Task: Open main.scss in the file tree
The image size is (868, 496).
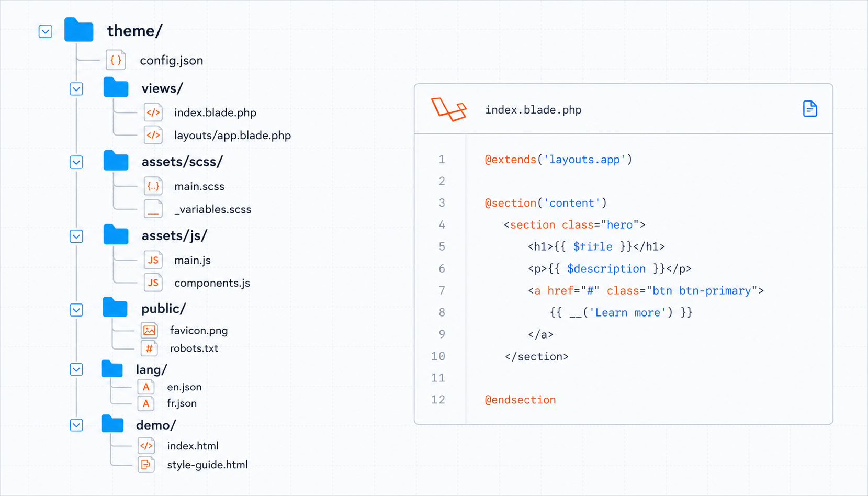Action: (x=199, y=186)
